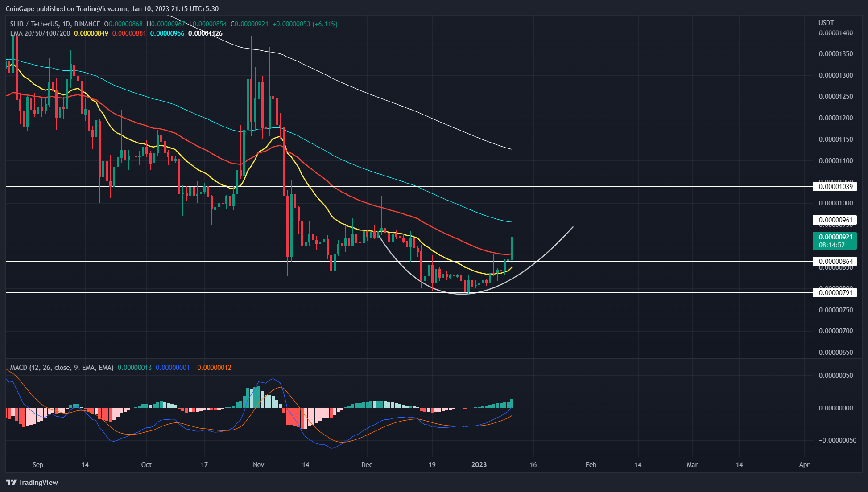Click the USDT currency label on price axis
The width and height of the screenshot is (868, 492).
pyautogui.click(x=826, y=23)
